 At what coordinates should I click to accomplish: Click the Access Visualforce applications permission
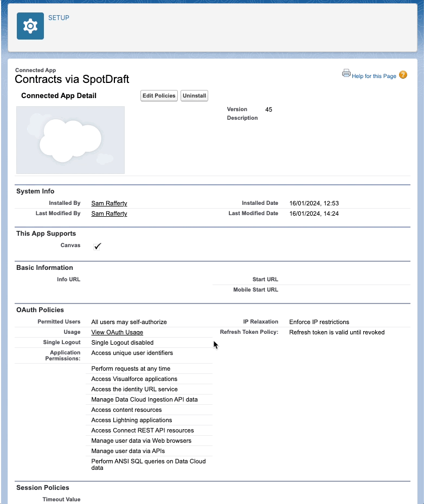pos(134,379)
